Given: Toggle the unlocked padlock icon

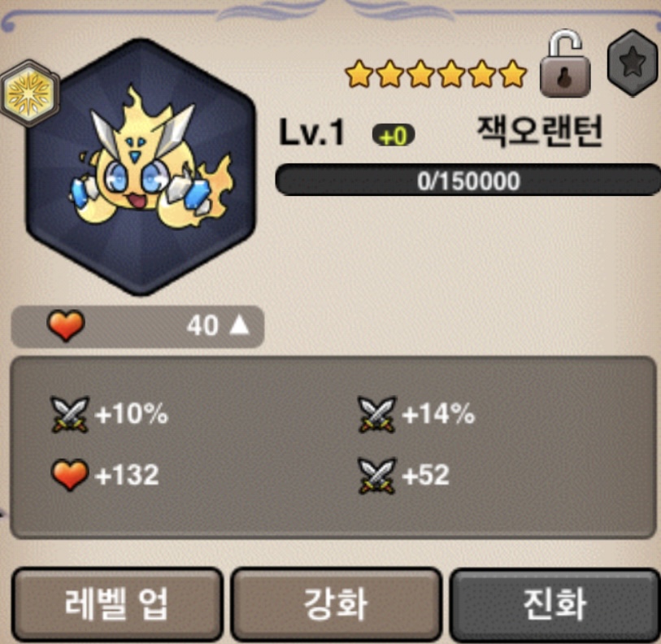Looking at the screenshot, I should [565, 63].
